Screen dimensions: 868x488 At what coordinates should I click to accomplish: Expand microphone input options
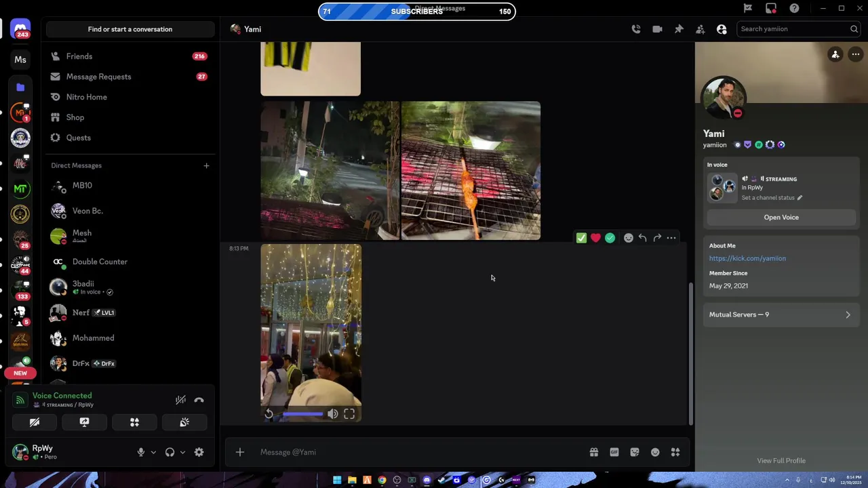(x=153, y=452)
